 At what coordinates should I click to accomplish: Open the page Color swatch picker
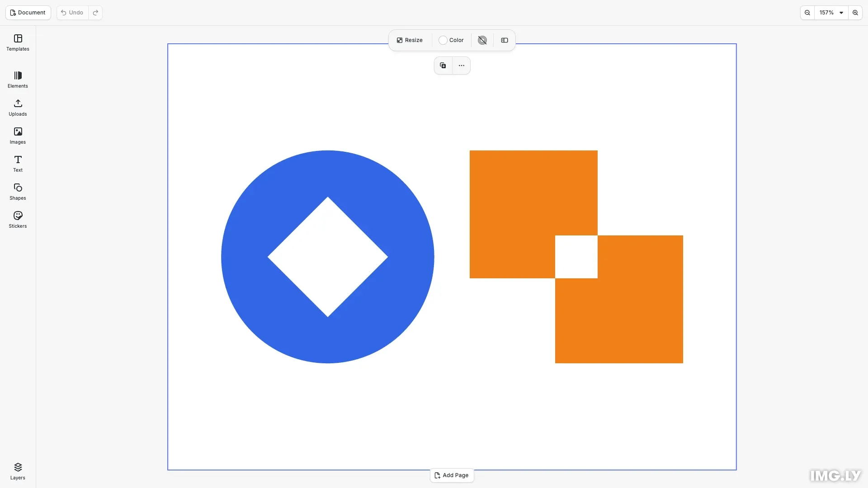(451, 40)
